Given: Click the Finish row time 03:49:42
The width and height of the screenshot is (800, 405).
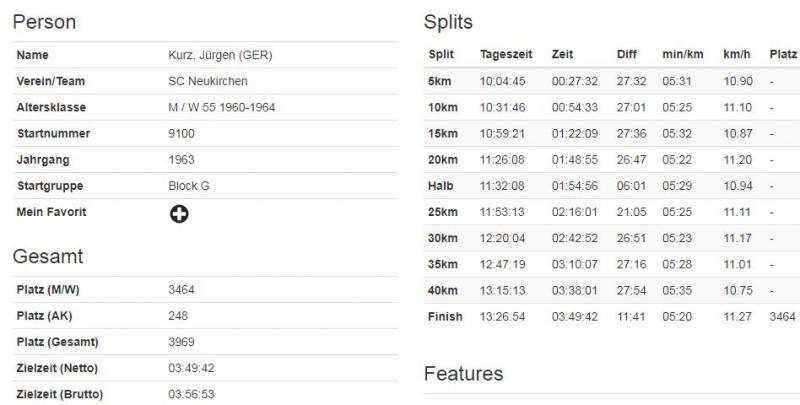Looking at the screenshot, I should 574,317.
